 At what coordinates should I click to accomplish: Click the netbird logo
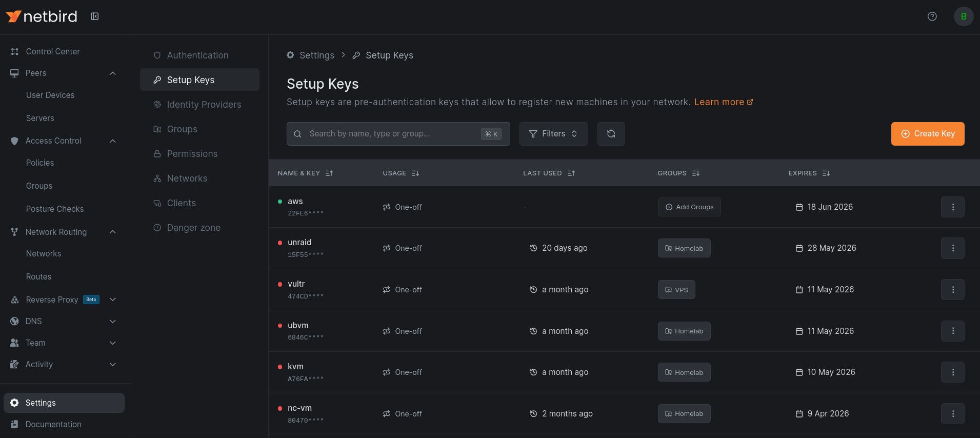click(42, 16)
